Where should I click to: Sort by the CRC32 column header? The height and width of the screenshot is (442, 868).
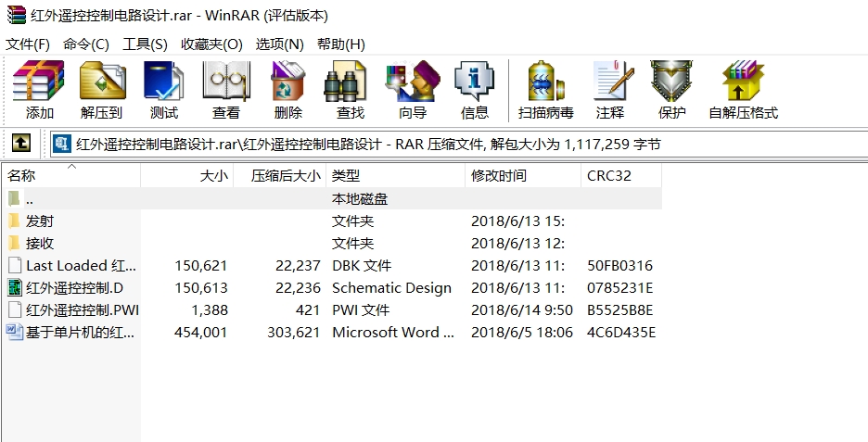pos(621,176)
